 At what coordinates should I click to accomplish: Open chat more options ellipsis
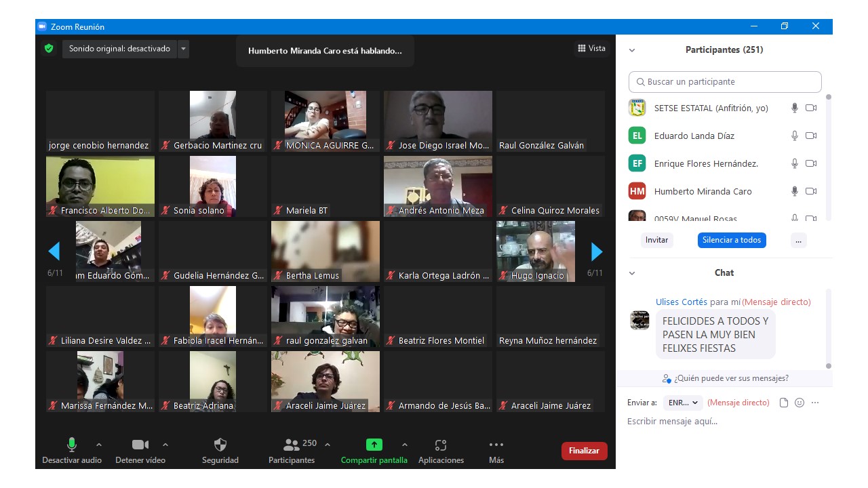(815, 403)
